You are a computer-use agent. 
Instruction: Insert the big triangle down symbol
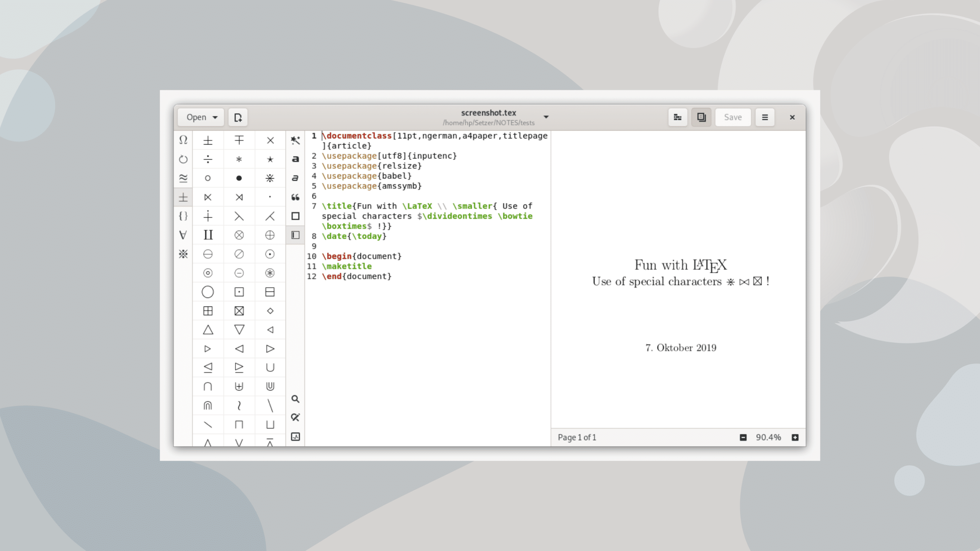(239, 330)
